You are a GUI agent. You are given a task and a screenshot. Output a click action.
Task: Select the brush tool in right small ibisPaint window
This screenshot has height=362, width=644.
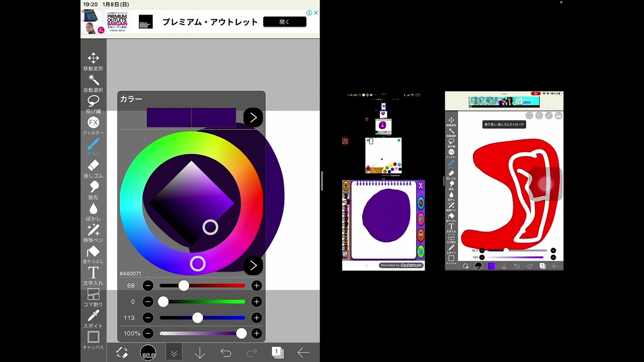[451, 164]
